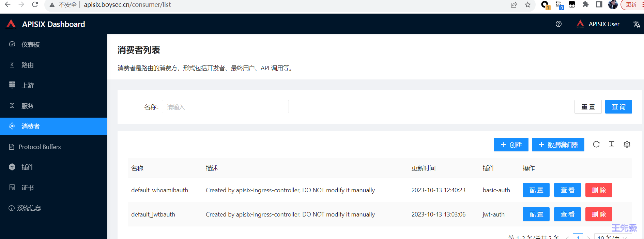Open 插件 page from sidebar
The image size is (644, 239).
point(27,167)
